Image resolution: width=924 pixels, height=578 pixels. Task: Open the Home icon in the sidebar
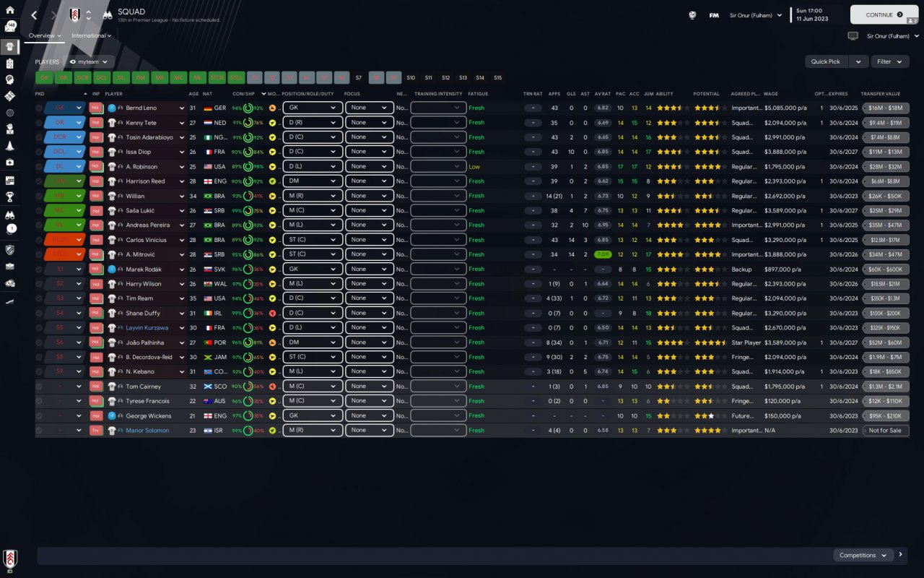(x=10, y=10)
